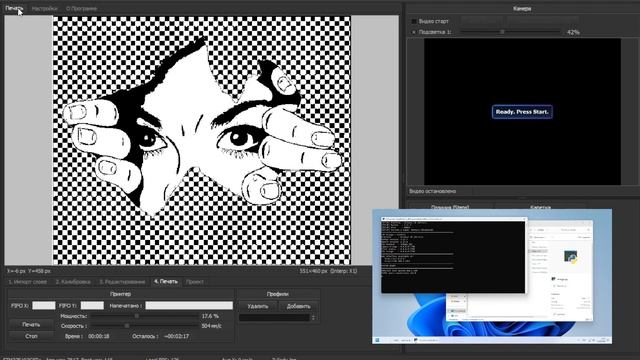The image size is (640, 360).
Task: Switch to the Проект tab
Action: (195, 282)
